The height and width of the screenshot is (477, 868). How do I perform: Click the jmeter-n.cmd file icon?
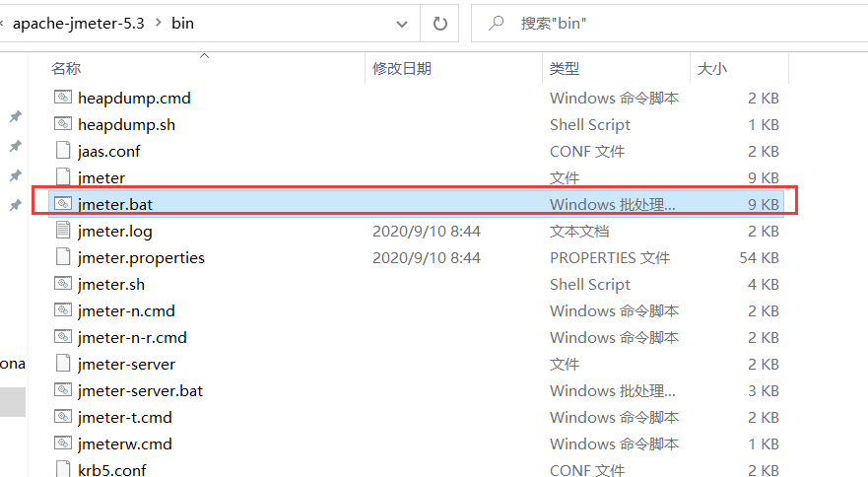(x=63, y=310)
